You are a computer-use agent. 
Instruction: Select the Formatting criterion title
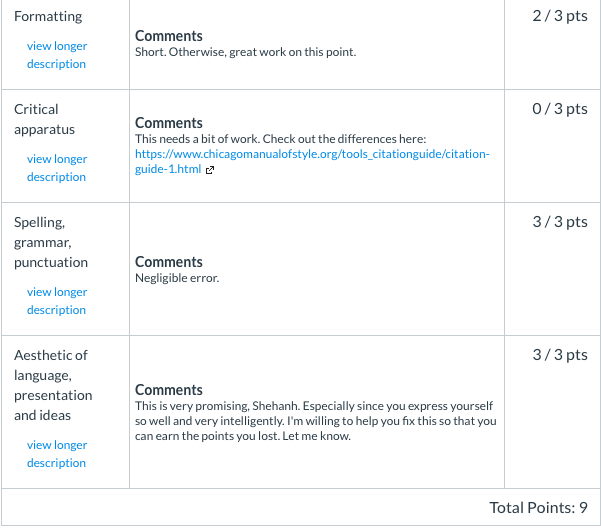click(x=48, y=16)
